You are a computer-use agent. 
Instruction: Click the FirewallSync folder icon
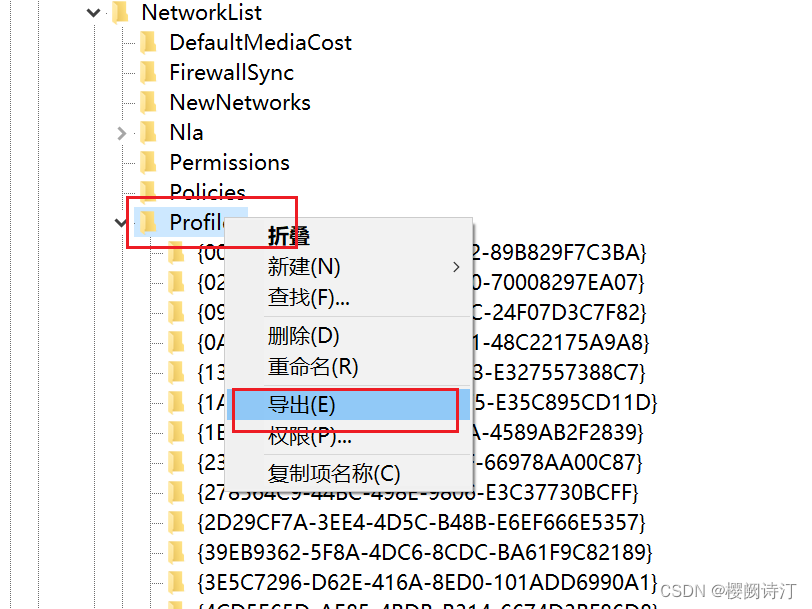pos(147,72)
